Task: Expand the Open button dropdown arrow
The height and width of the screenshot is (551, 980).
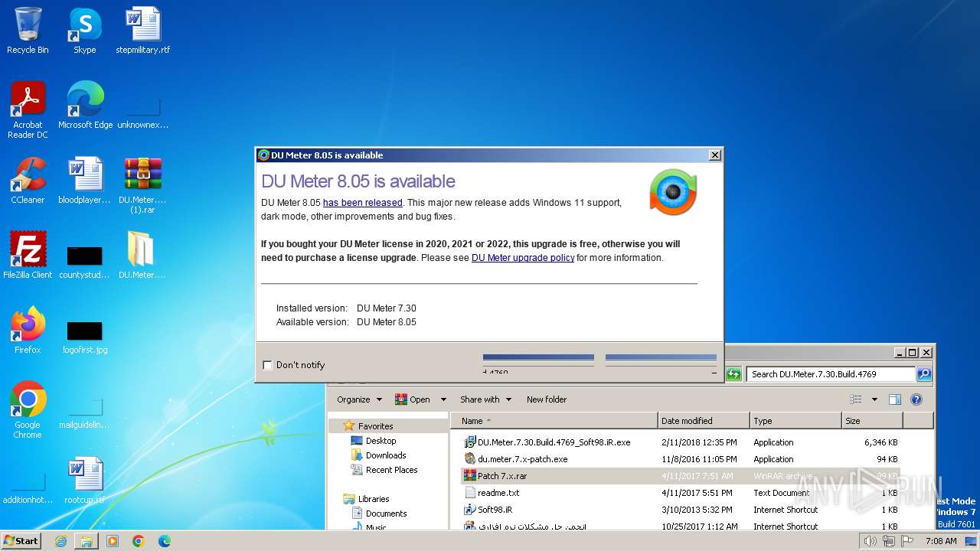Action: coord(443,399)
